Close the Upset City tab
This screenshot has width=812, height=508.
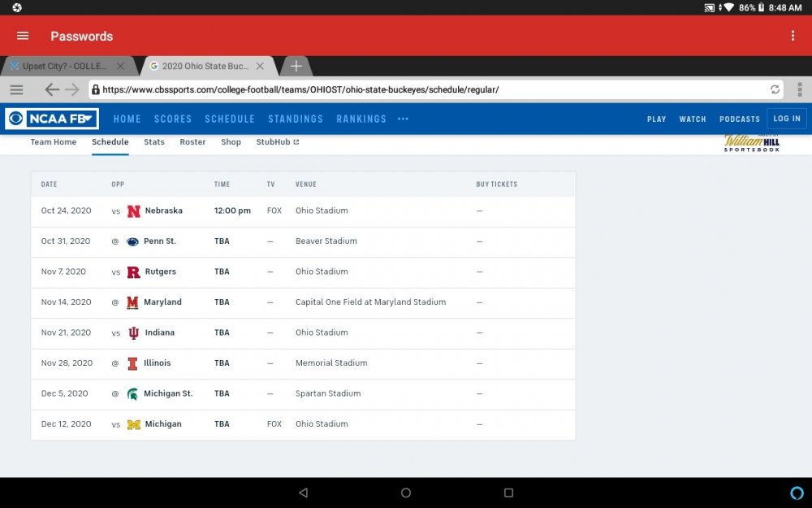click(x=121, y=67)
